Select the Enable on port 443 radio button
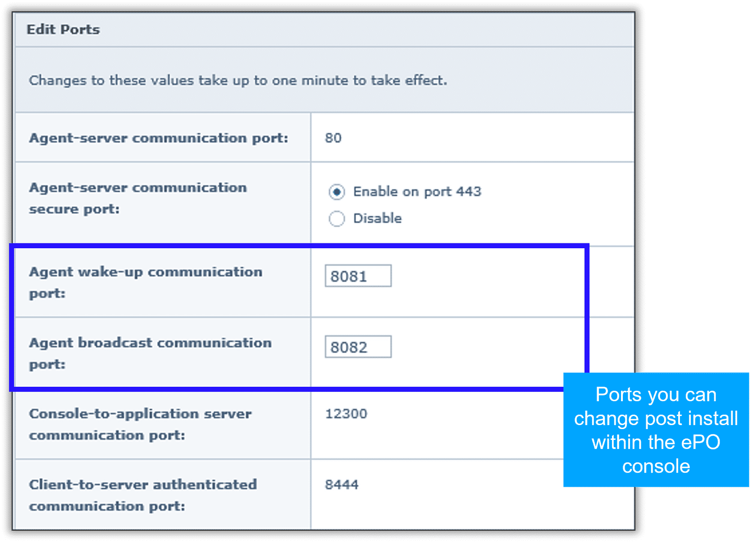The image size is (756, 542). click(x=337, y=192)
